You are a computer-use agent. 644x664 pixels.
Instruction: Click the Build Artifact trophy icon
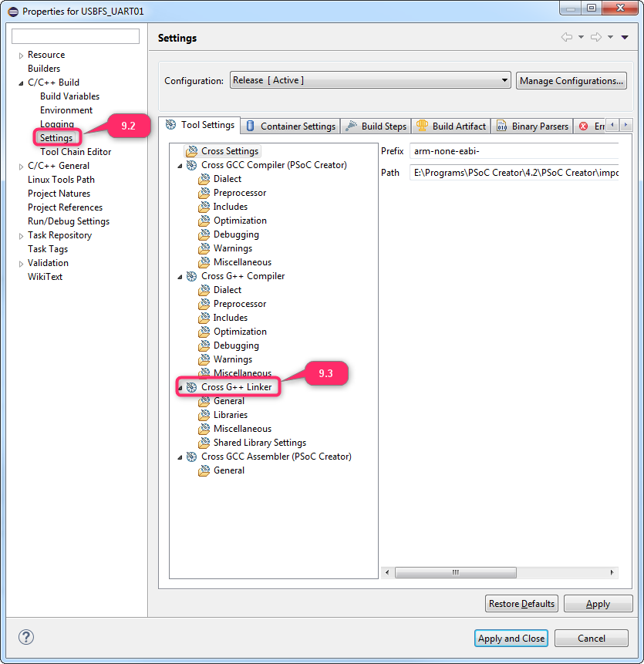pyautogui.click(x=422, y=126)
